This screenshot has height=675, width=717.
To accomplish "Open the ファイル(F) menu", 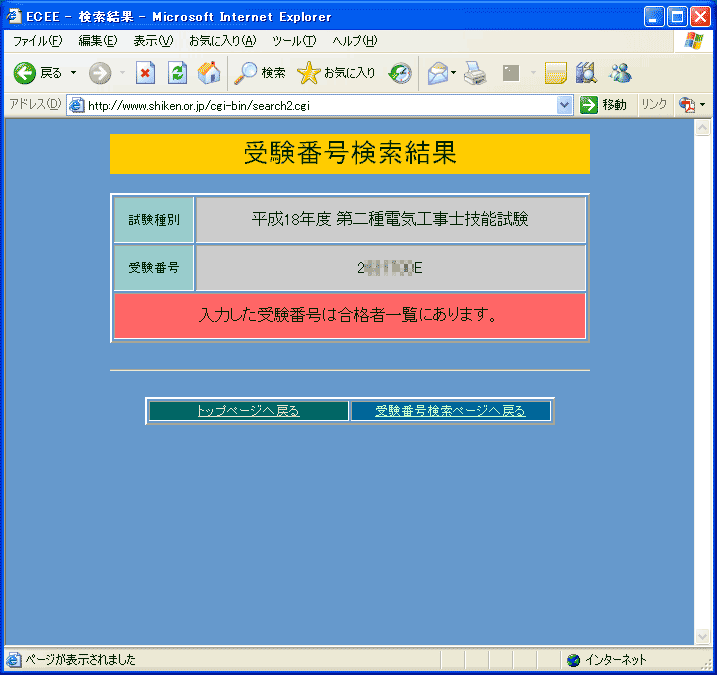I will point(37,41).
